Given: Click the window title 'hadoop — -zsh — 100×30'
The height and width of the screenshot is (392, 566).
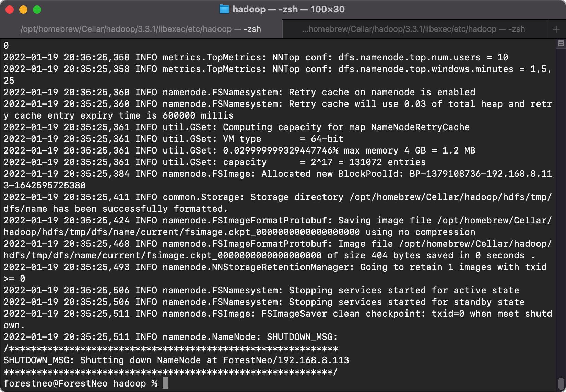Looking at the screenshot, I should pos(288,9).
